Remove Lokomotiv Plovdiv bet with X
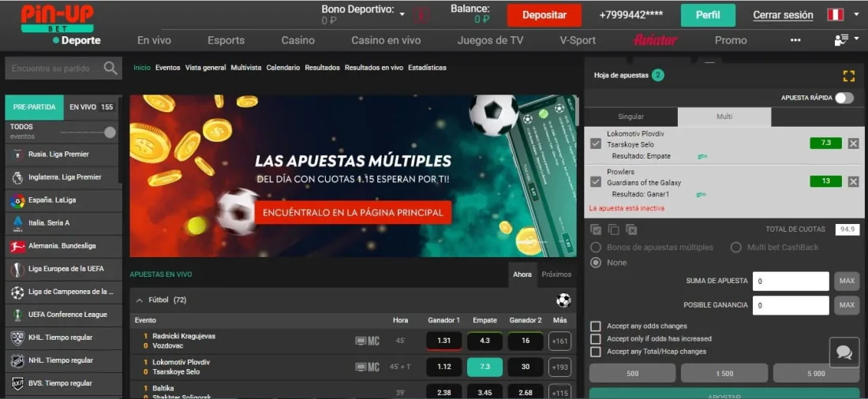This screenshot has width=868, height=399. tap(853, 144)
